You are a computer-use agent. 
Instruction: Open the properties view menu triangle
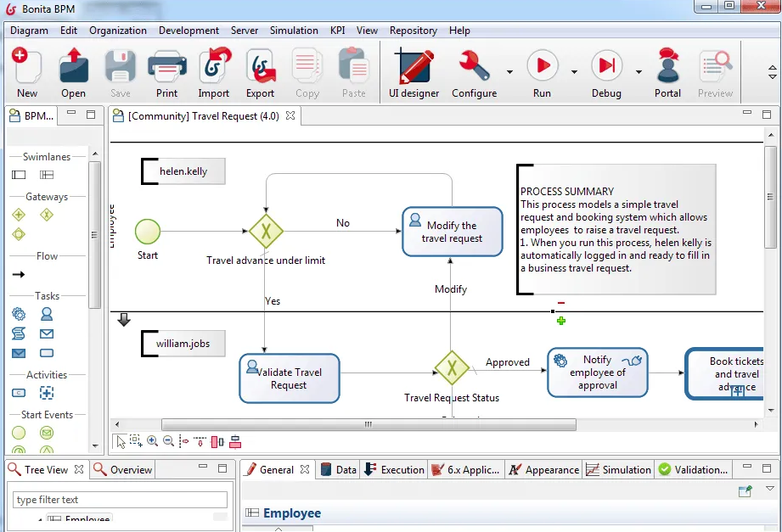(769, 489)
